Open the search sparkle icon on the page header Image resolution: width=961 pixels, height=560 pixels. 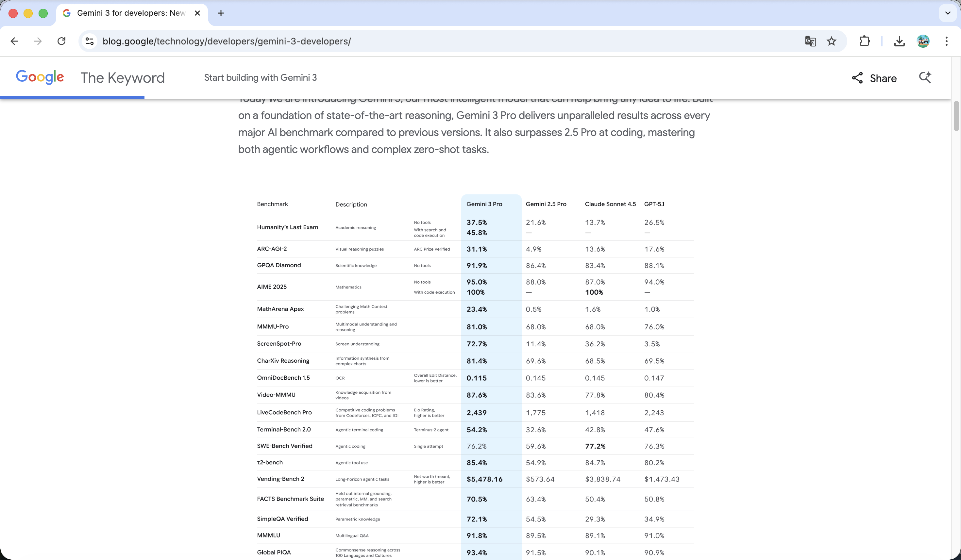click(x=925, y=77)
